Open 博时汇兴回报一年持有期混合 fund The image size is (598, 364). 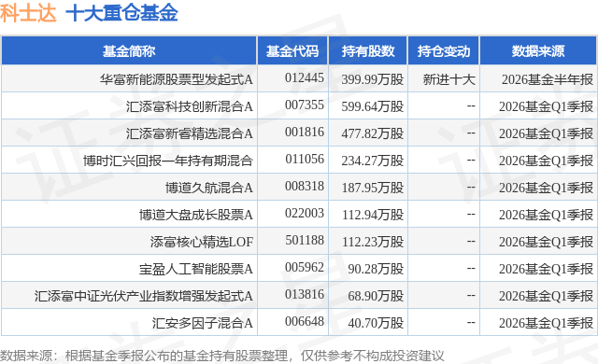168,161
